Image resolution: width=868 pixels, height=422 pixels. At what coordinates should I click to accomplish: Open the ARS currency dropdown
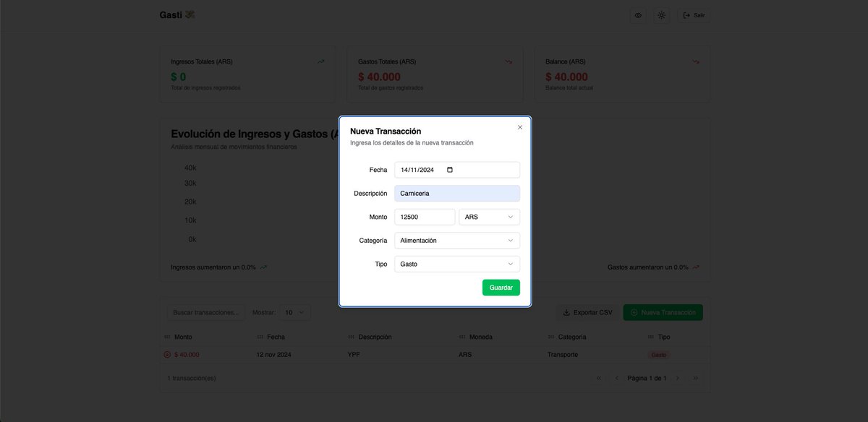[490, 217]
